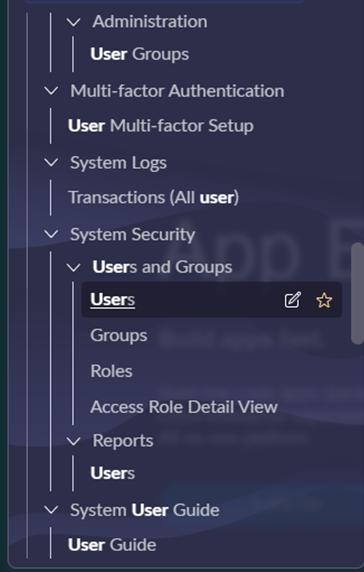Open Users under Reports
364x572 pixels.
point(113,473)
